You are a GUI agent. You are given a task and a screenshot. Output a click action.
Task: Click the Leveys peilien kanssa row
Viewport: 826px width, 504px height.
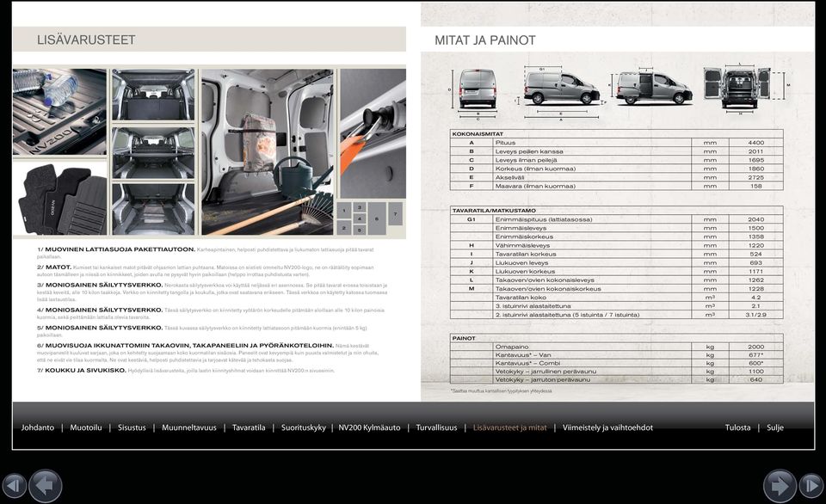click(x=616, y=151)
